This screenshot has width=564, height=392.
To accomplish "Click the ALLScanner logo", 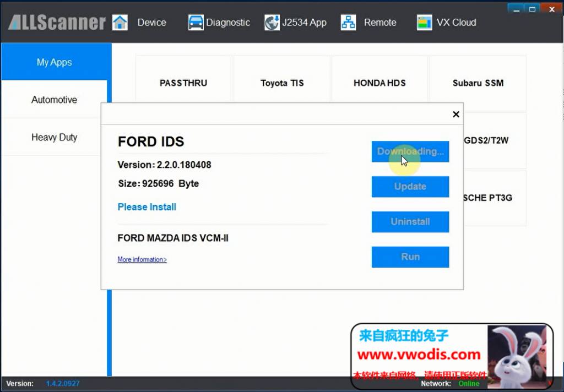I will click(55, 23).
